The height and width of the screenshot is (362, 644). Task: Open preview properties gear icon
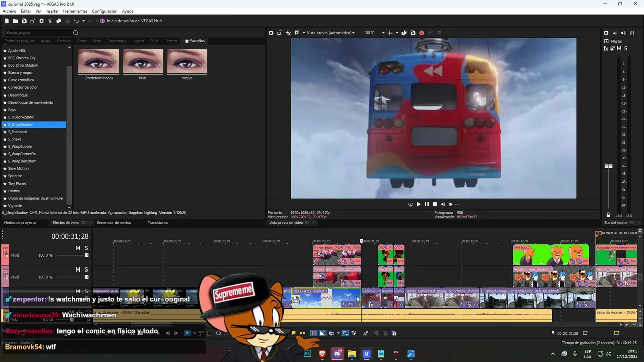(271, 33)
